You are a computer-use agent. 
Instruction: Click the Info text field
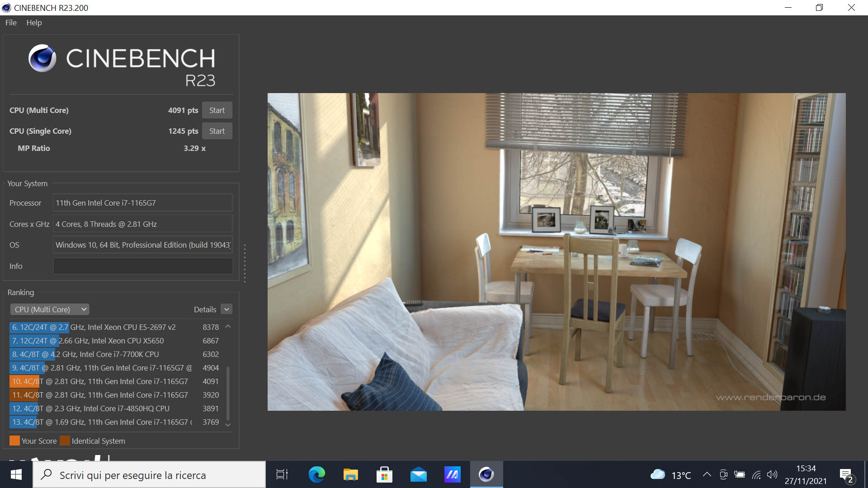[x=143, y=266]
